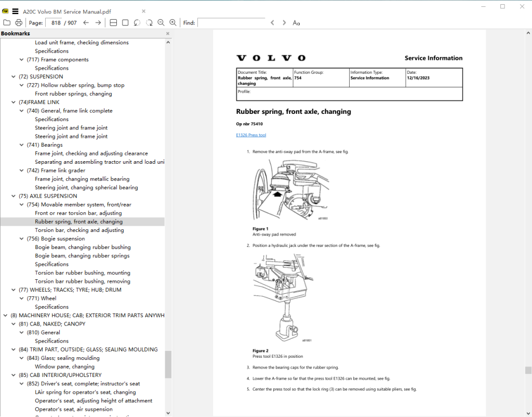Open Torsion bar, checking and adjusting

(x=79, y=230)
